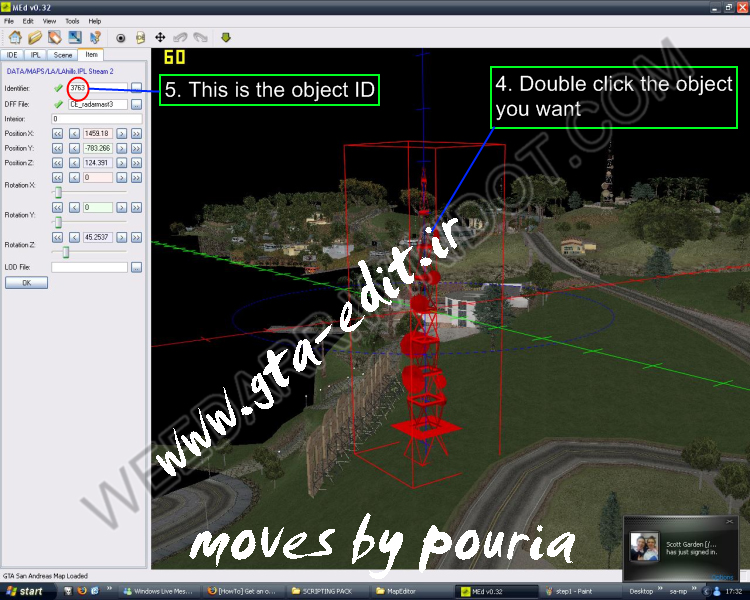Increase Rotation Z with single > button
750x600 pixels.
click(x=121, y=237)
